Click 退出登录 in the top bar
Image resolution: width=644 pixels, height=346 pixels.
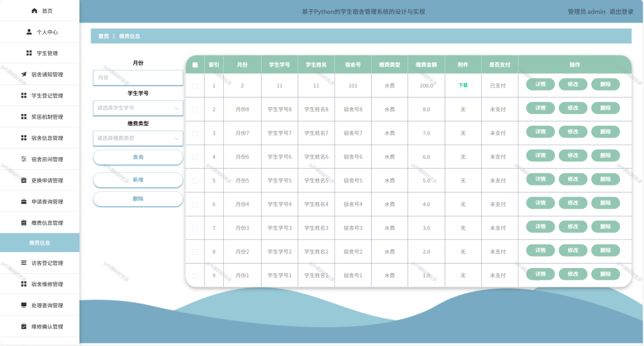[621, 11]
